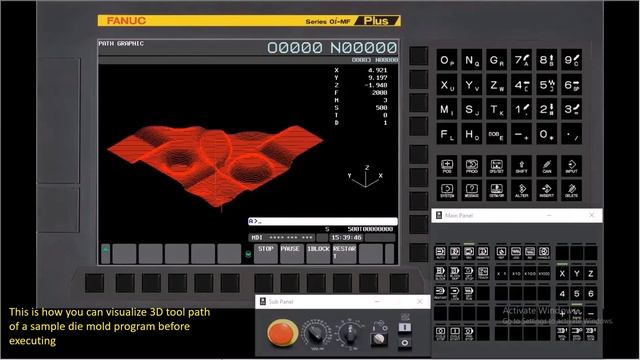Select Y axis on Main Panel
The width and height of the screenshot is (640, 360).
click(577, 273)
